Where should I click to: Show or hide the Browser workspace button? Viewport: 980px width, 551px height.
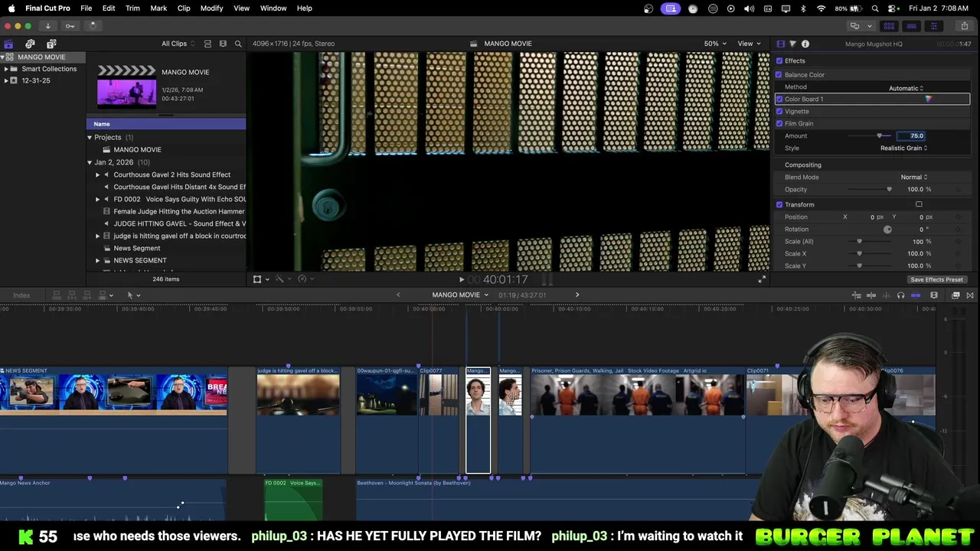click(x=889, y=26)
